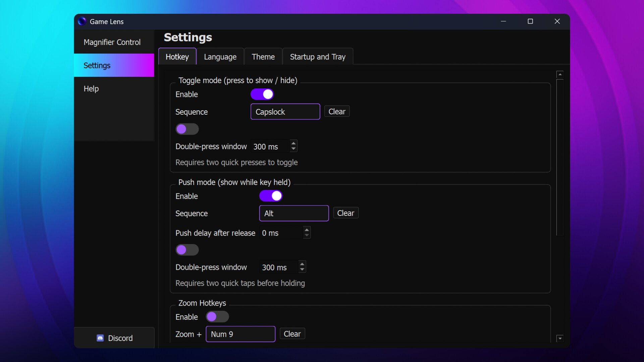Image resolution: width=644 pixels, height=362 pixels.
Task: Clear the Capslock toggle sequence
Action: point(337,111)
